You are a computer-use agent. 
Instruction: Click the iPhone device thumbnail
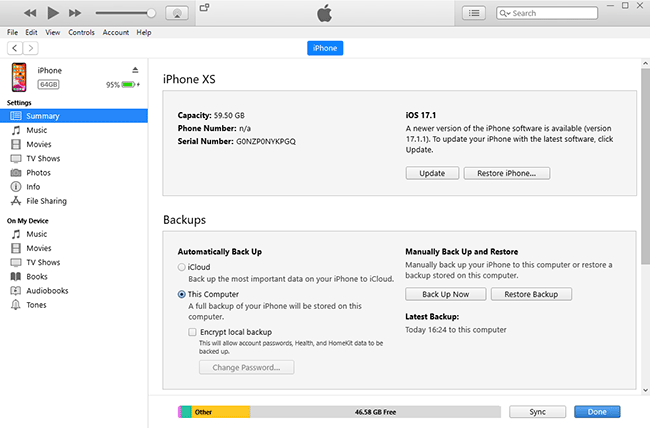click(x=19, y=77)
